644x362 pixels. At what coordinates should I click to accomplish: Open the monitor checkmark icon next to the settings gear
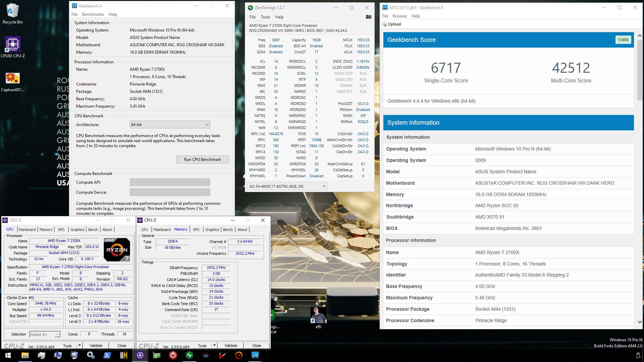(x=74, y=355)
